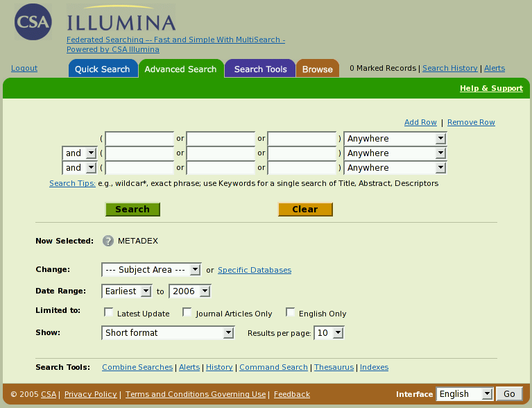The height and width of the screenshot is (408, 532).
Task: Open the Feedback link
Action: 292,394
